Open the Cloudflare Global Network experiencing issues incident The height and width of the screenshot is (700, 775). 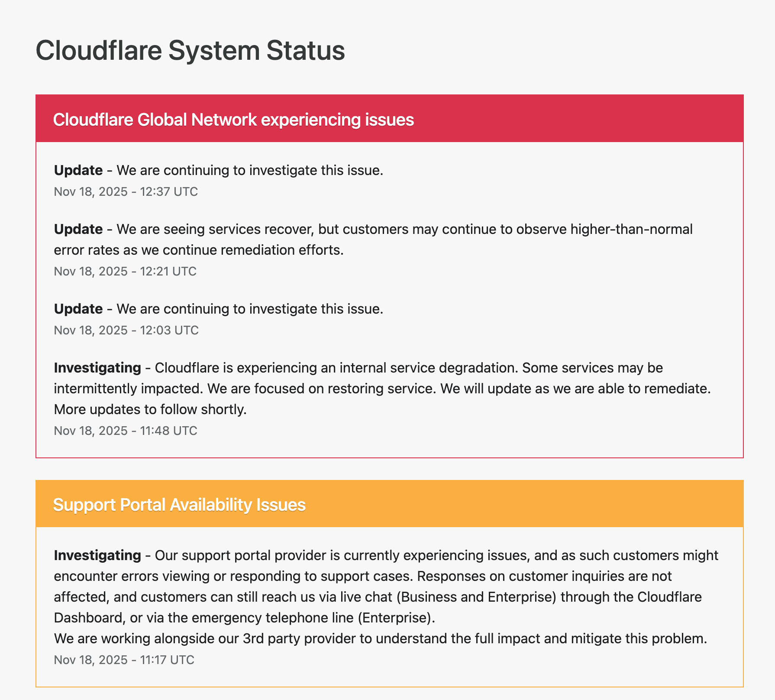point(233,120)
